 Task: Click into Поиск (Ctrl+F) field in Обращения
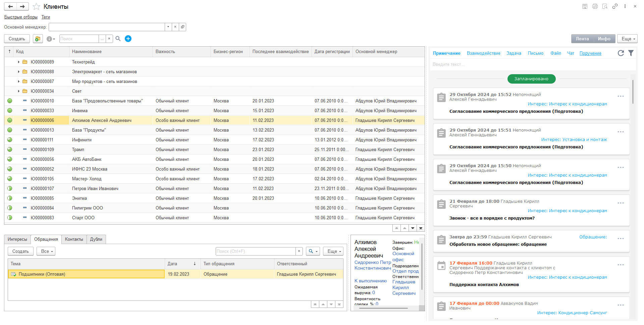[256, 251]
